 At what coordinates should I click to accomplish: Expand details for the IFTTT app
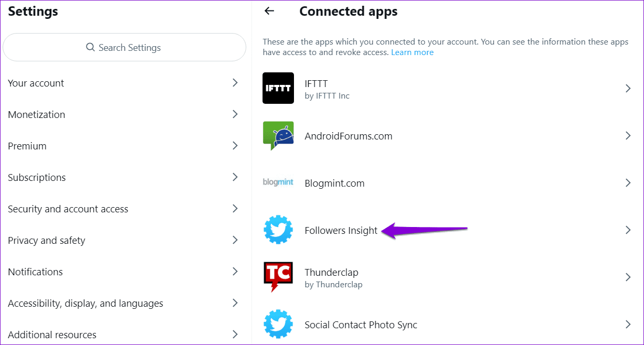coord(627,88)
